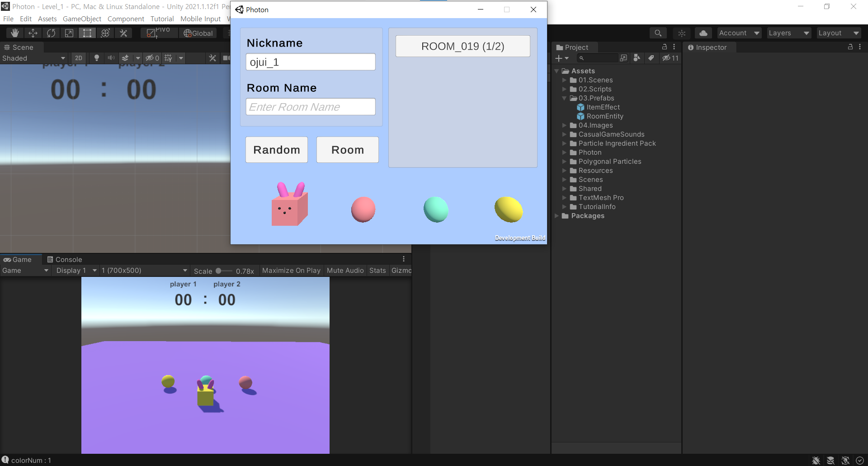Select the Rect tool
The width and height of the screenshot is (868, 466).
click(x=87, y=33)
